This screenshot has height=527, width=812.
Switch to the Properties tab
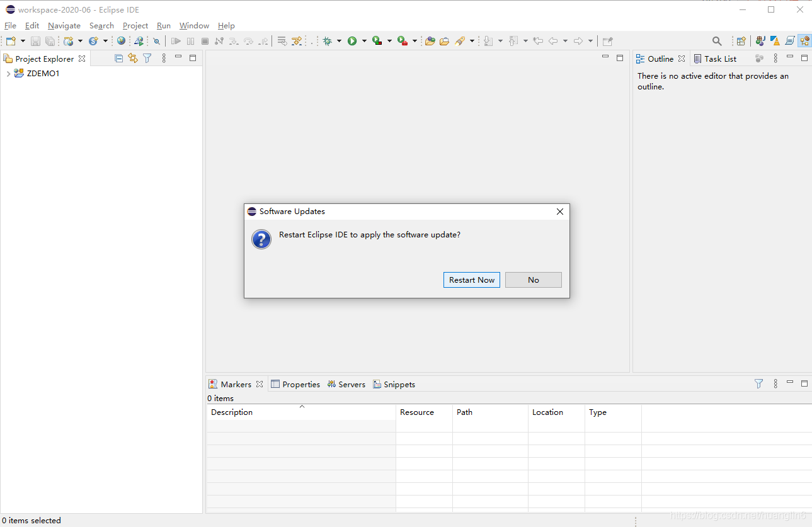(295, 384)
